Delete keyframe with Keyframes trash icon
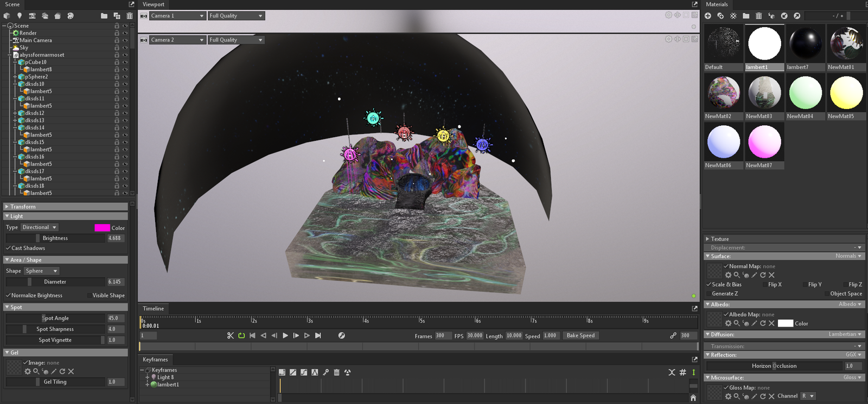Image resolution: width=868 pixels, height=404 pixels. tap(336, 372)
